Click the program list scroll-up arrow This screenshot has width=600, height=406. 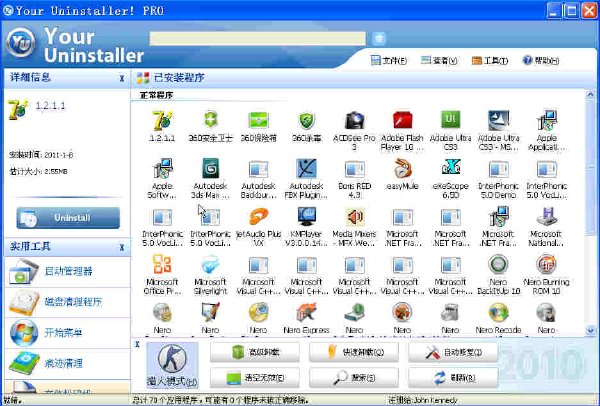click(x=590, y=94)
